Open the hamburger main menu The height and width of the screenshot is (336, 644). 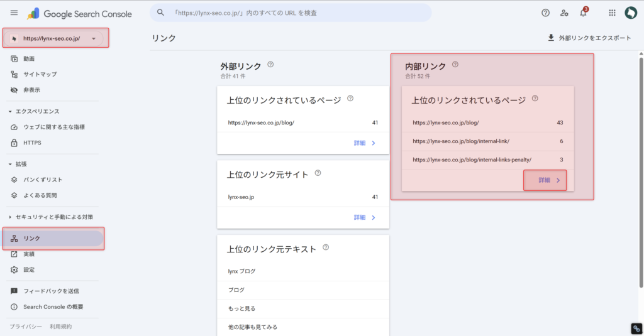(x=14, y=13)
